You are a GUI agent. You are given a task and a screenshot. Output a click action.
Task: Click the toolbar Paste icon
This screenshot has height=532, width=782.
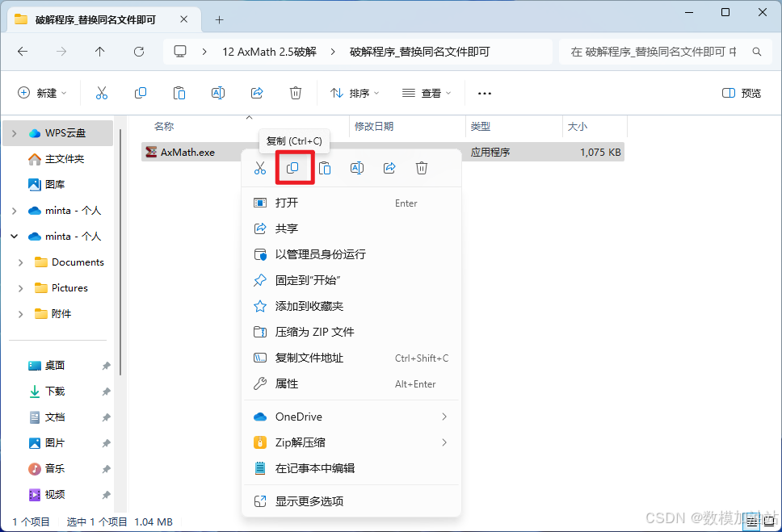click(179, 93)
